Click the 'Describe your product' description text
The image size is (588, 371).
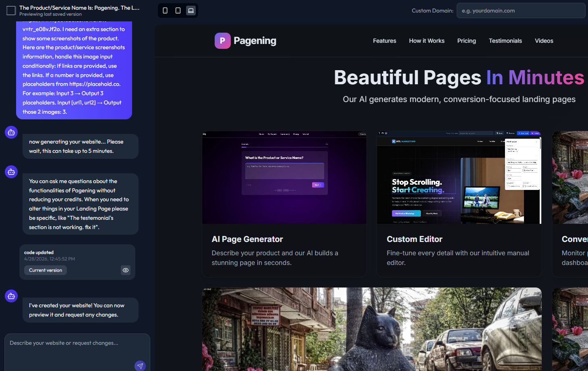click(x=275, y=258)
